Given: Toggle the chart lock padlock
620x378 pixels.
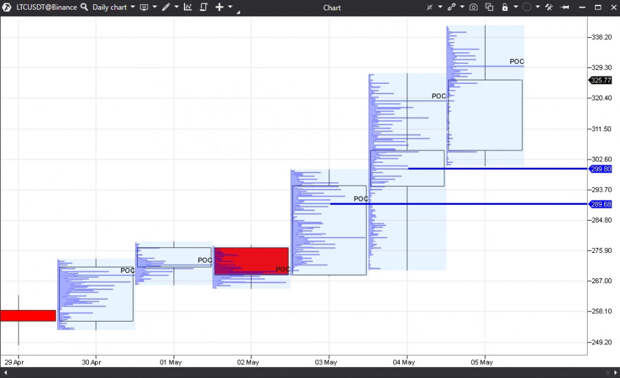Looking at the screenshot, I should (x=505, y=7).
